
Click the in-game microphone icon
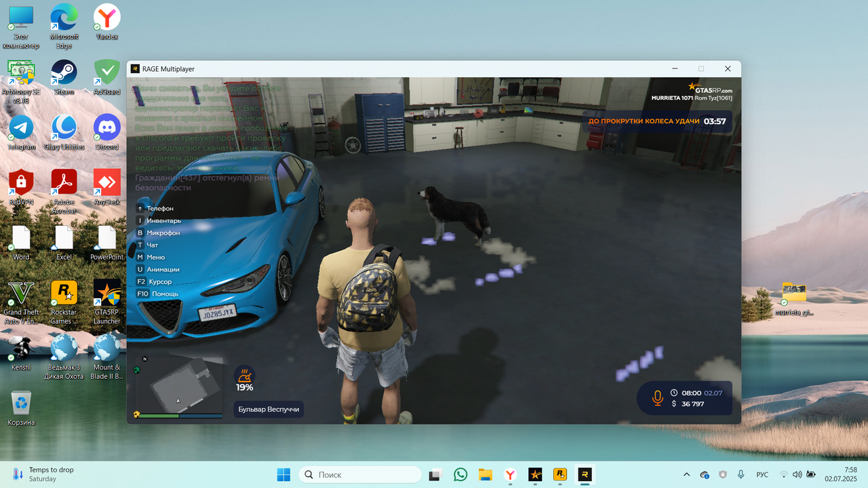[657, 398]
